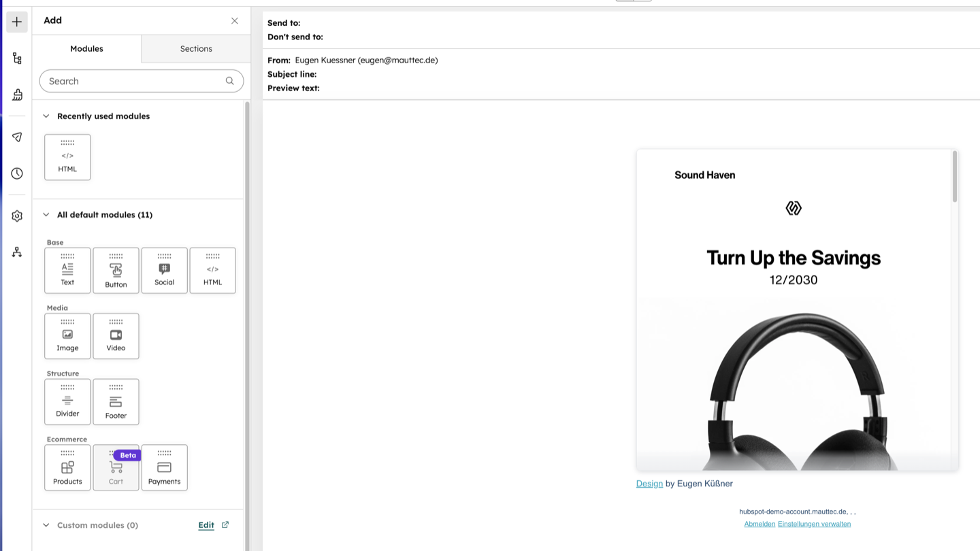The width and height of the screenshot is (980, 551).
Task: Close the Add panel with the X
Action: pos(234,20)
